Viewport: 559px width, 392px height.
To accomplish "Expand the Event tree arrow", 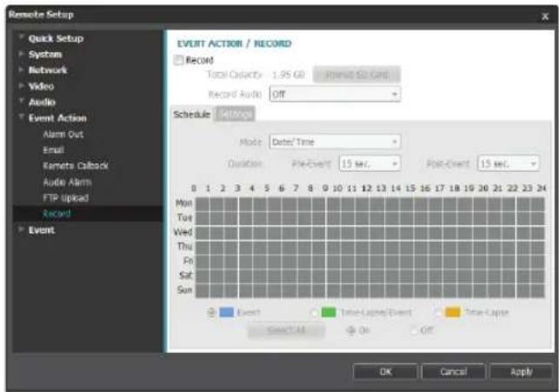I will 22,229.
